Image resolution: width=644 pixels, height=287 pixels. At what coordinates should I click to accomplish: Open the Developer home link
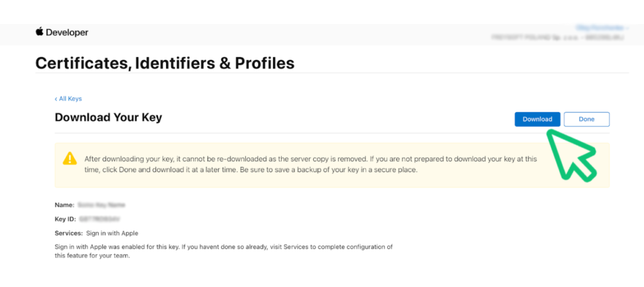click(67, 33)
